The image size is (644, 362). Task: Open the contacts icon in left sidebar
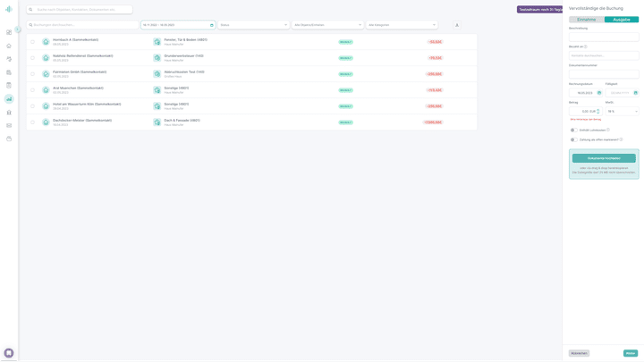9,59
